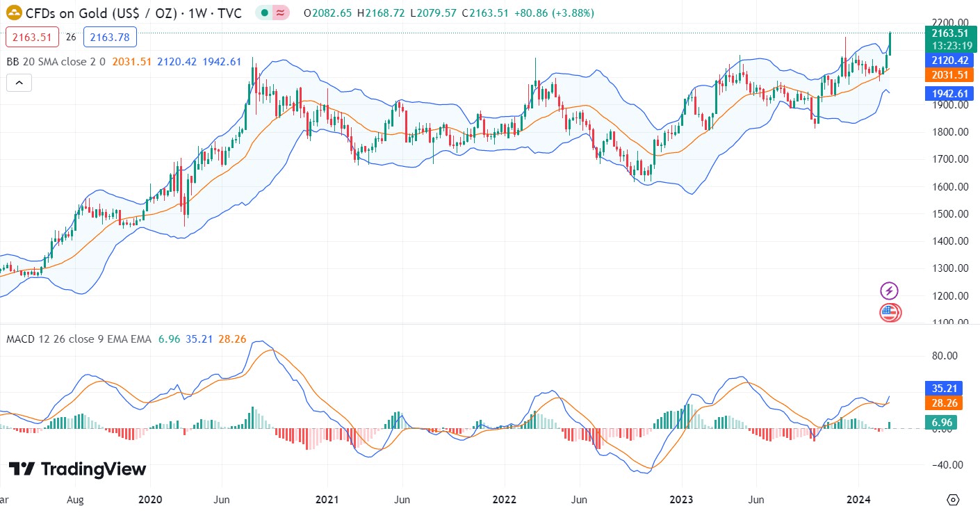This screenshot has height=513, width=980.
Task: Collapse the indicator legend with the chevron
Action: click(19, 83)
